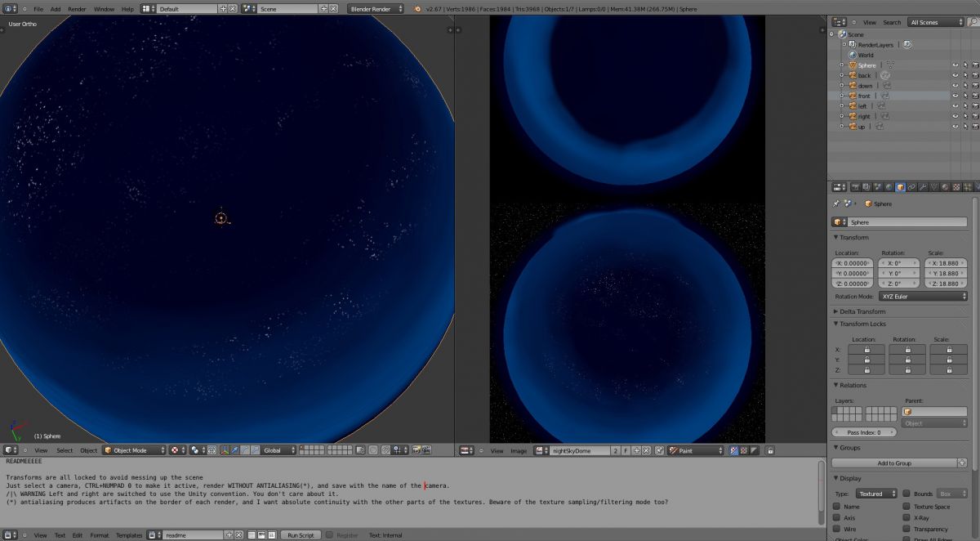
Task: Open the Object Mode dropdown
Action: [135, 450]
